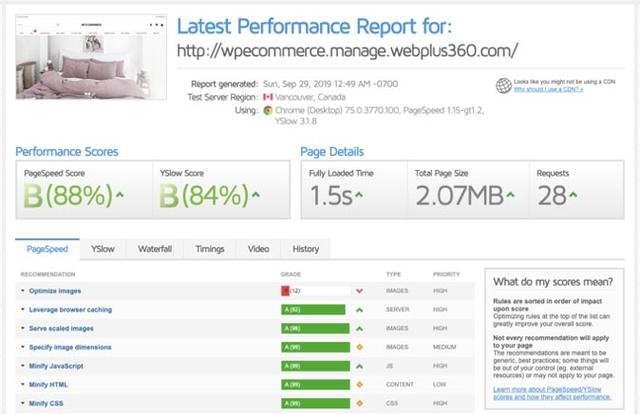
Task: Click red down arrow in Optimize images row
Action: pos(359,291)
